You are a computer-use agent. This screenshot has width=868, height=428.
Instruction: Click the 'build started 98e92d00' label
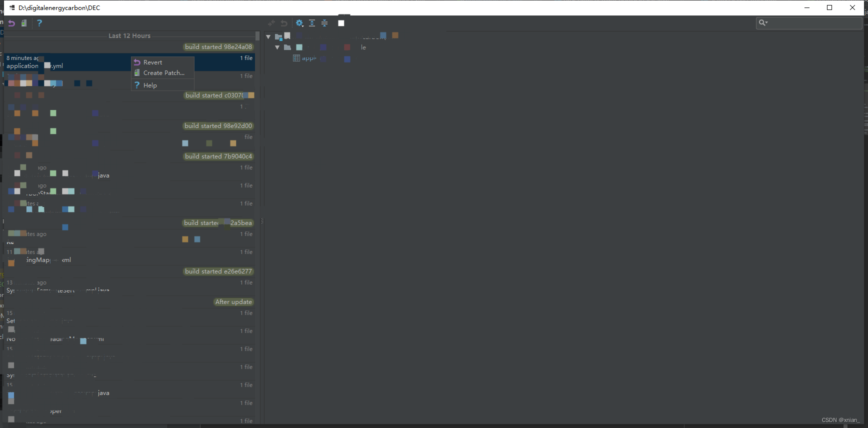pyautogui.click(x=218, y=126)
